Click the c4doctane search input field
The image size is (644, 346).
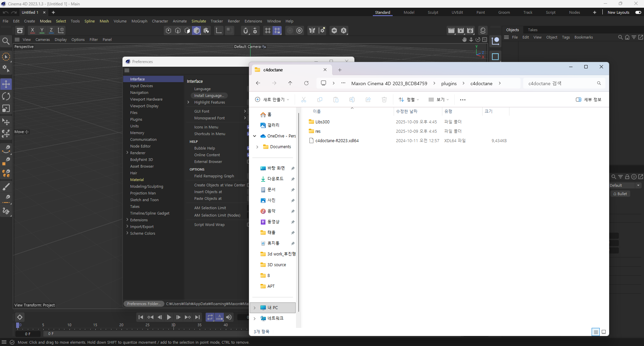click(560, 83)
